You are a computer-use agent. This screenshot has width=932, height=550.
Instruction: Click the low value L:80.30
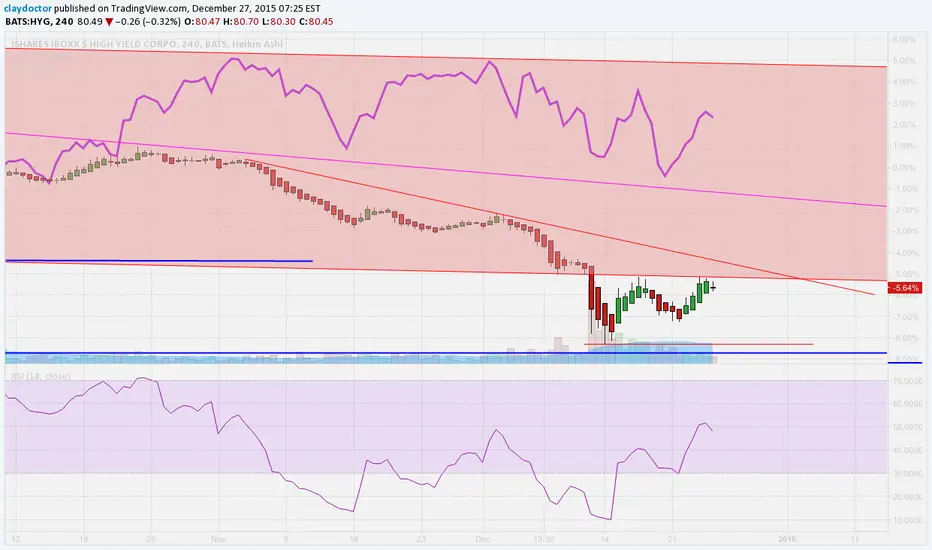[278, 21]
